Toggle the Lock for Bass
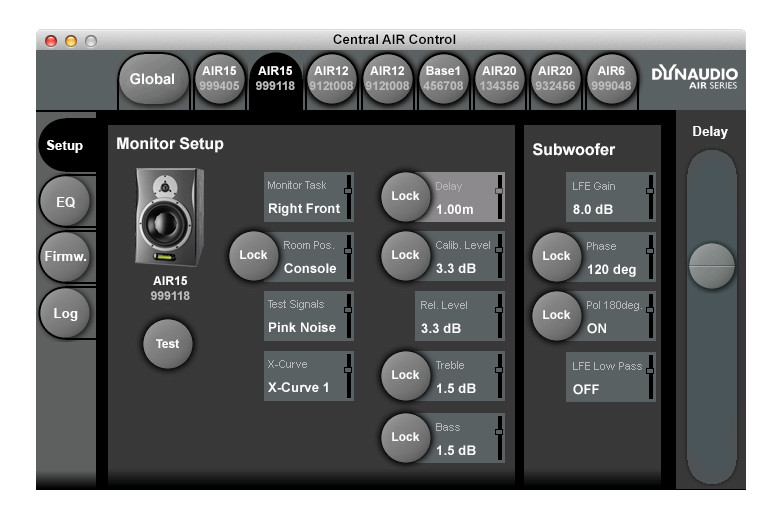Image resolution: width=779 pixels, height=524 pixels. [x=405, y=437]
